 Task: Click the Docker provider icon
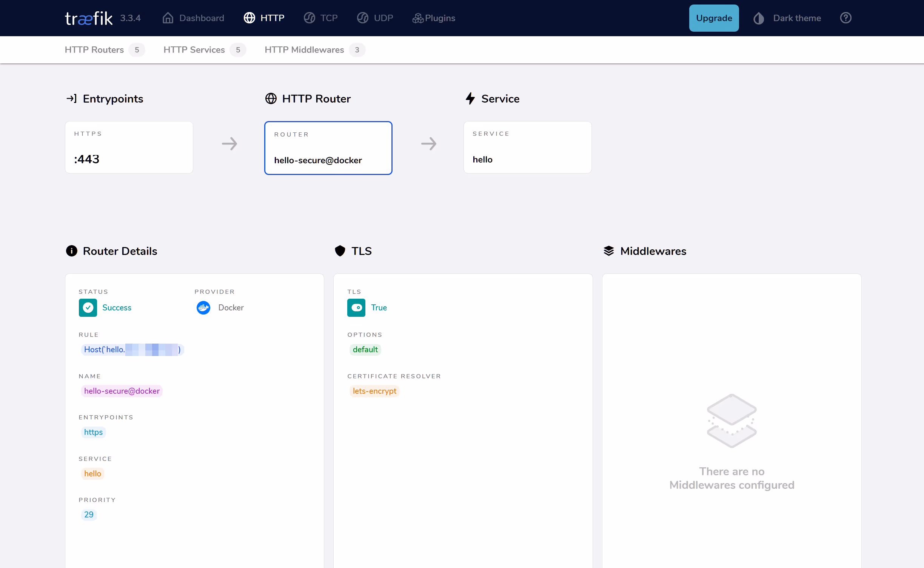203,308
